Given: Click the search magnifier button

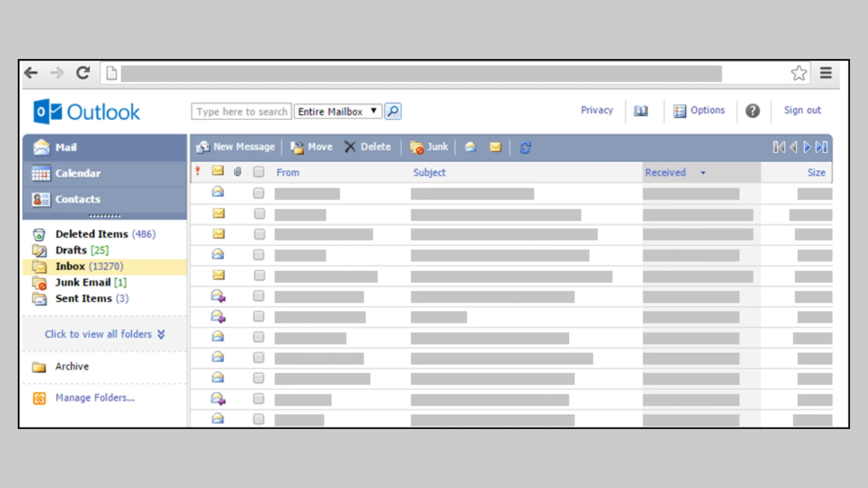Looking at the screenshot, I should click(x=393, y=111).
